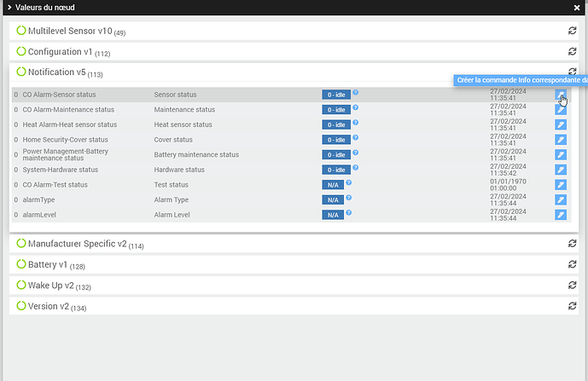
Task: Click refresh icon for Battery v1
Action: pos(572,264)
